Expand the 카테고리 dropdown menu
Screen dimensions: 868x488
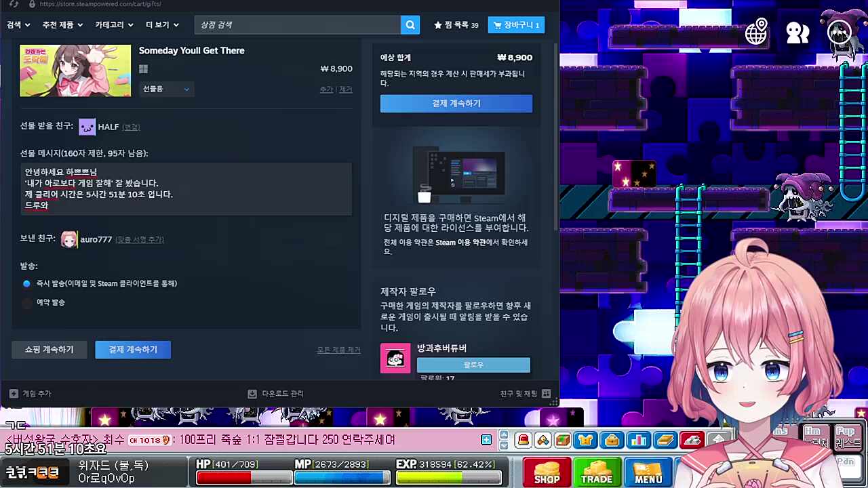(115, 25)
